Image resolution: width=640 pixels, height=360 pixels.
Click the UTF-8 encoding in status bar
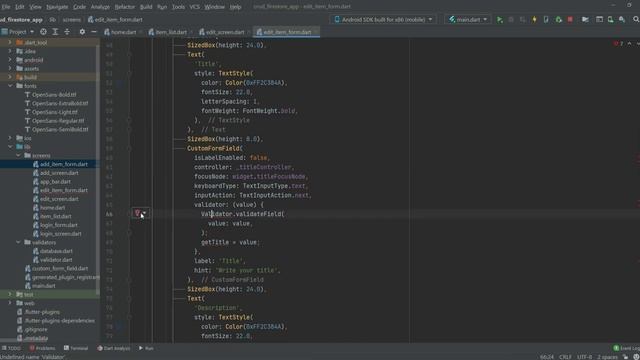584,357
